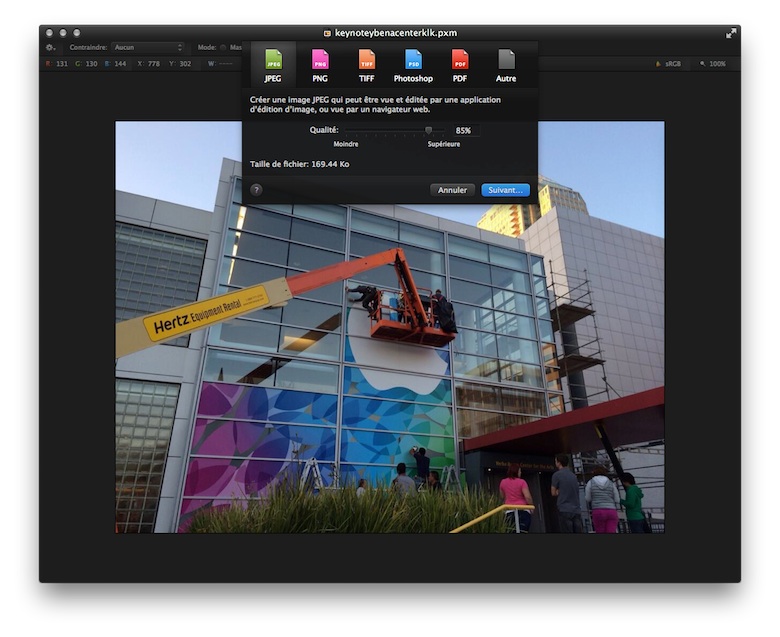
Task: Click the G 130 color value
Action: click(x=87, y=64)
